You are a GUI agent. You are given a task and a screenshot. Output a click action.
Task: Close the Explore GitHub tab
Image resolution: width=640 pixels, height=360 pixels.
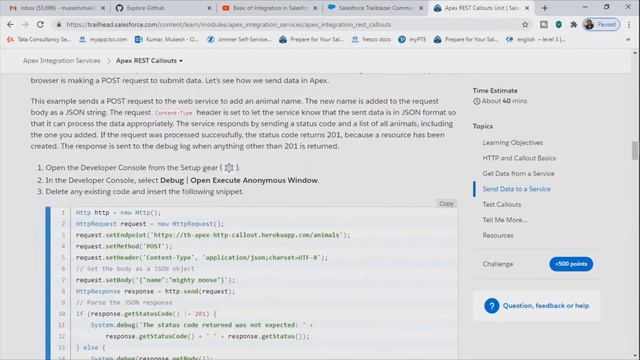tap(209, 8)
